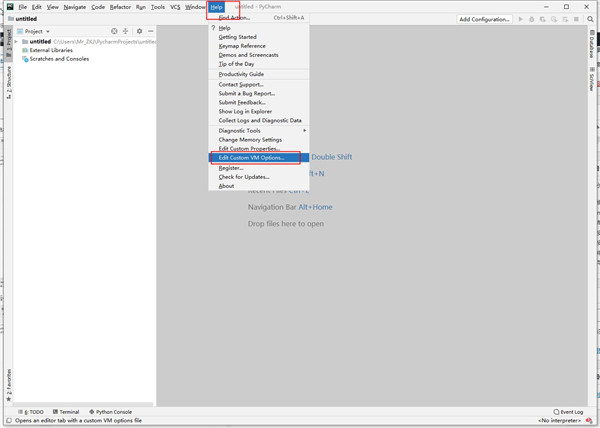Open Add Configuration dropdown
The width and height of the screenshot is (600, 428).
click(484, 19)
